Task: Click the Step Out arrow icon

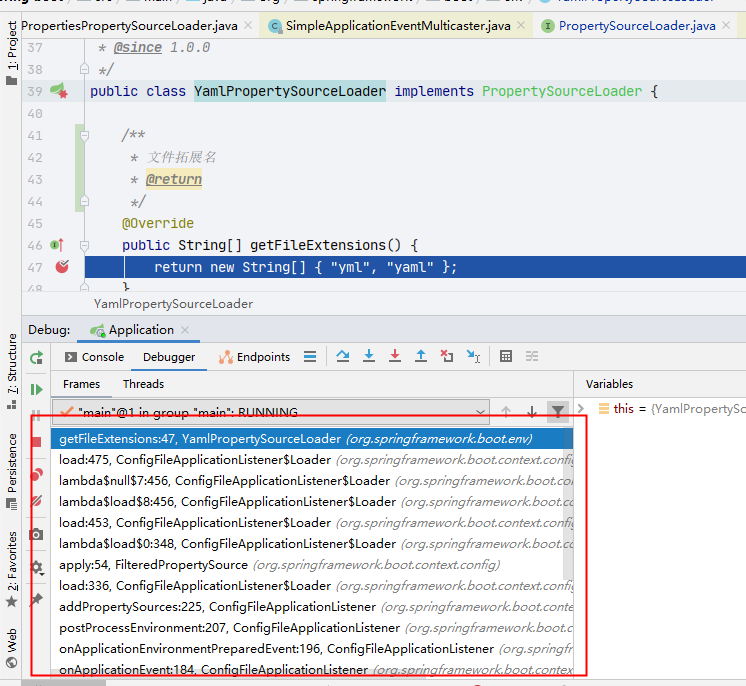Action: click(x=421, y=356)
